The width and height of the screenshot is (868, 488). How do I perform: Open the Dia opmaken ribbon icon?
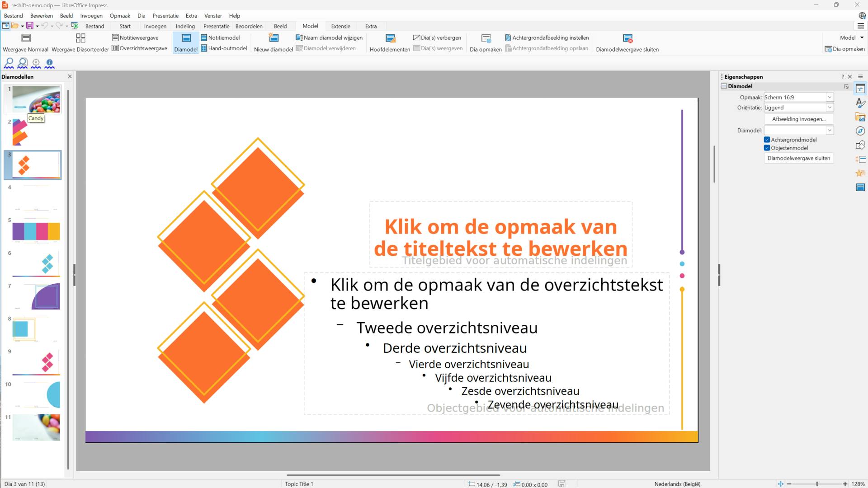tap(486, 38)
